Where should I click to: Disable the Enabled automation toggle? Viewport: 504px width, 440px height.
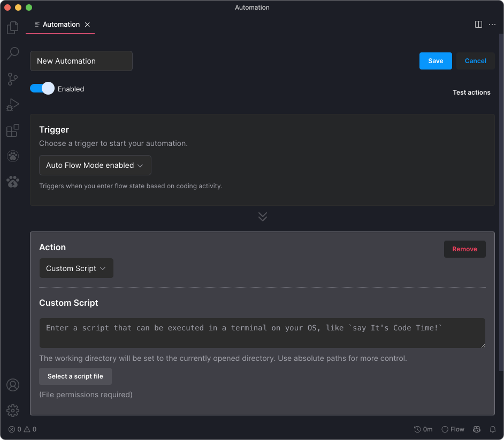click(x=42, y=88)
